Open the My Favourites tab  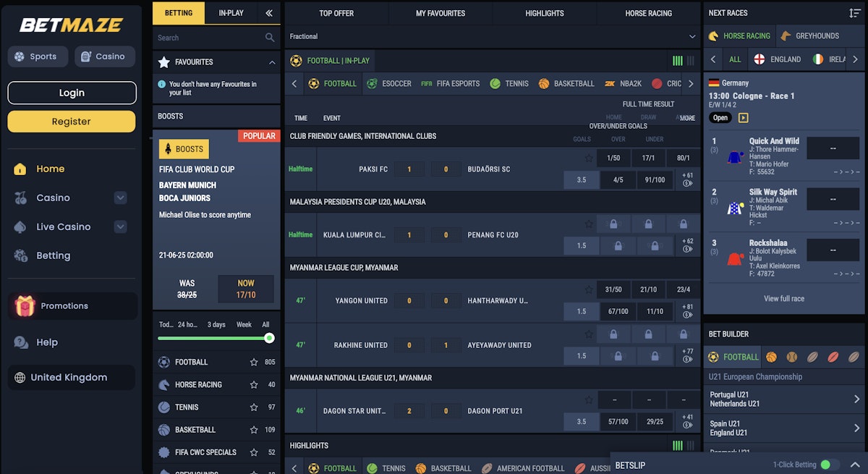(x=441, y=13)
